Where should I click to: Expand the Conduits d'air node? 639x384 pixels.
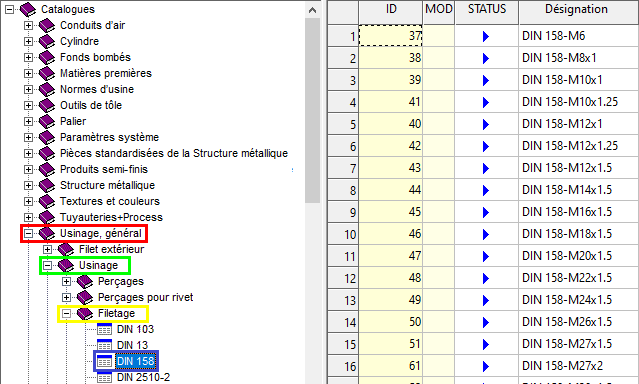coord(28,25)
